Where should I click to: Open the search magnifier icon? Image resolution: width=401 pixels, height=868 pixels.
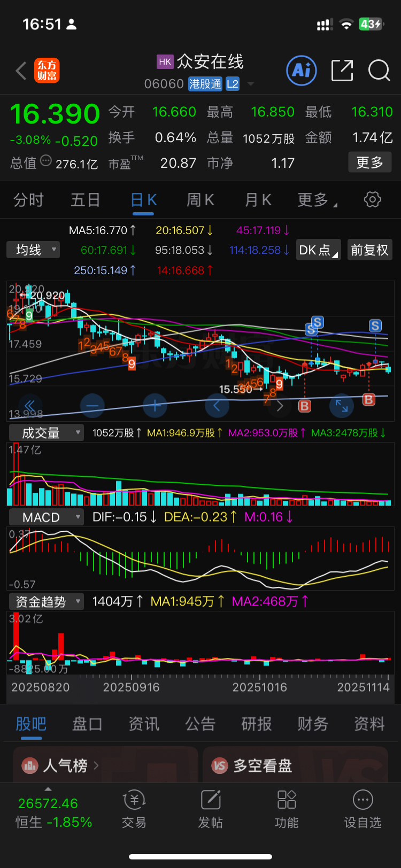pos(379,71)
